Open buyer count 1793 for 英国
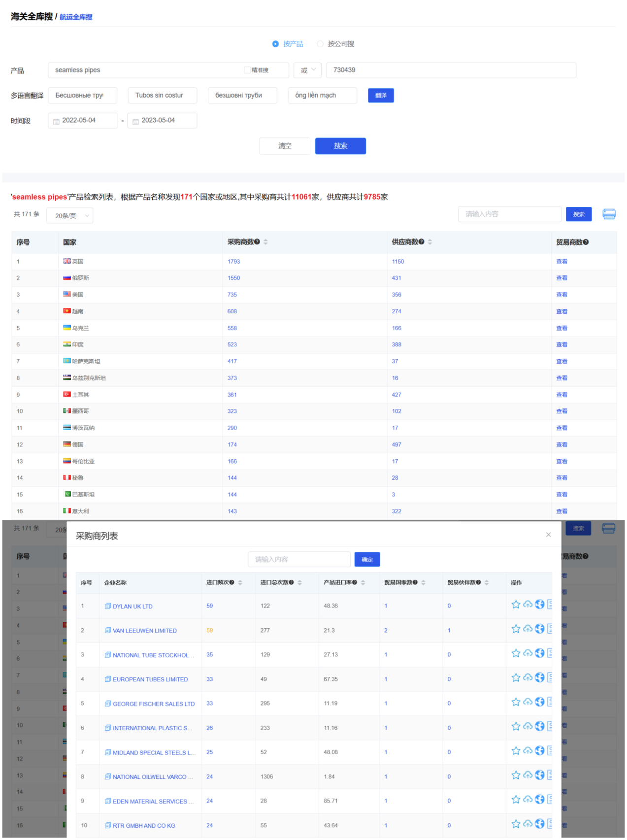Image resolution: width=627 pixels, height=840 pixels. [x=233, y=262]
